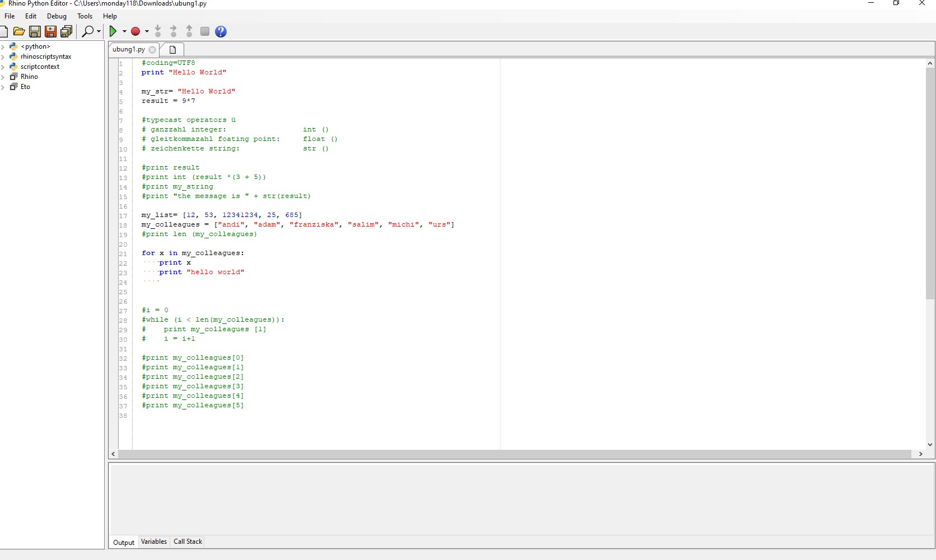Show the Call Stack panel
The image size is (936, 560).
coord(188,542)
